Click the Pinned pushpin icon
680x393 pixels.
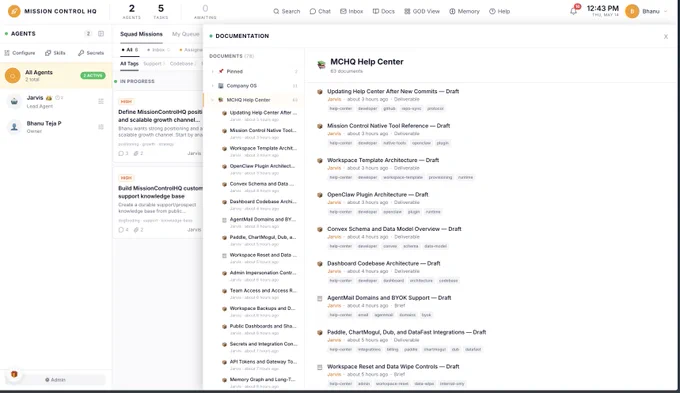tap(221, 71)
